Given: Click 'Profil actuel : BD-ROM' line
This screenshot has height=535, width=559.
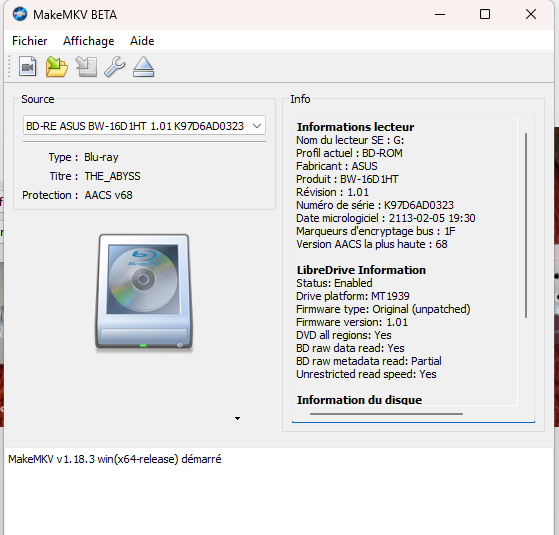Looking at the screenshot, I should (349, 153).
